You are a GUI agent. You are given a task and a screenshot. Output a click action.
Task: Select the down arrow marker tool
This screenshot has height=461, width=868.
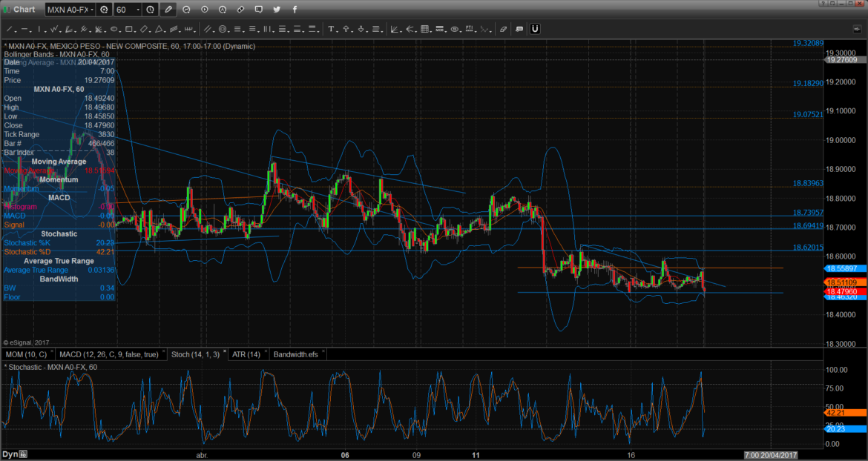[361, 29]
